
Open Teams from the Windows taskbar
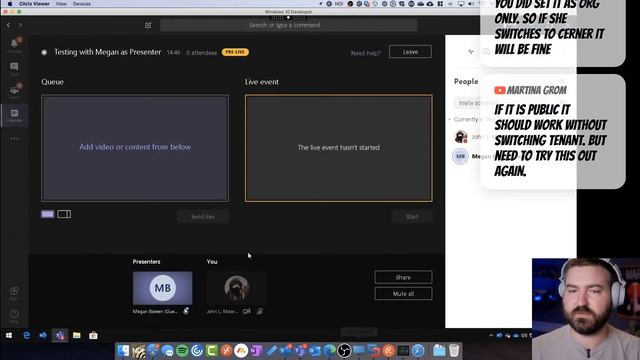[x=60, y=336]
